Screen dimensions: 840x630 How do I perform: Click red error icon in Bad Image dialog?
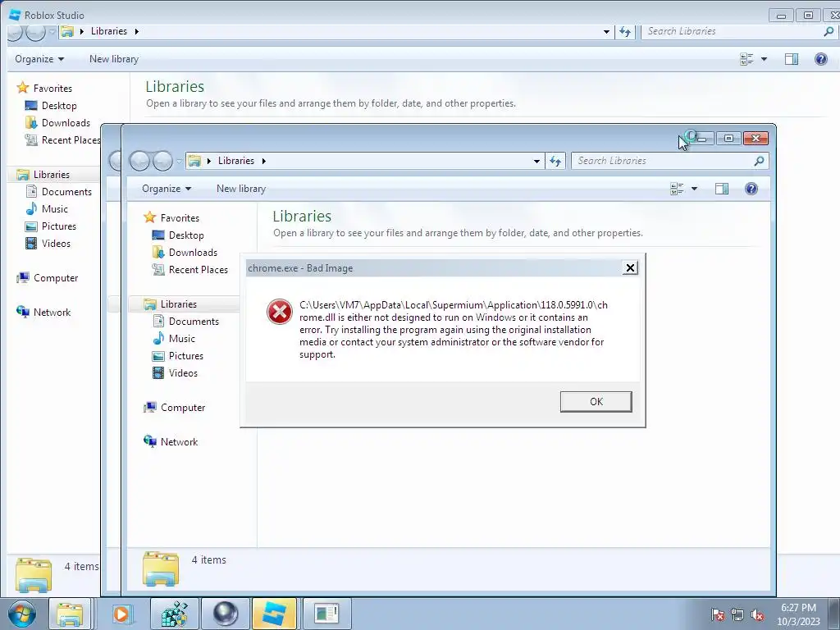(x=280, y=312)
